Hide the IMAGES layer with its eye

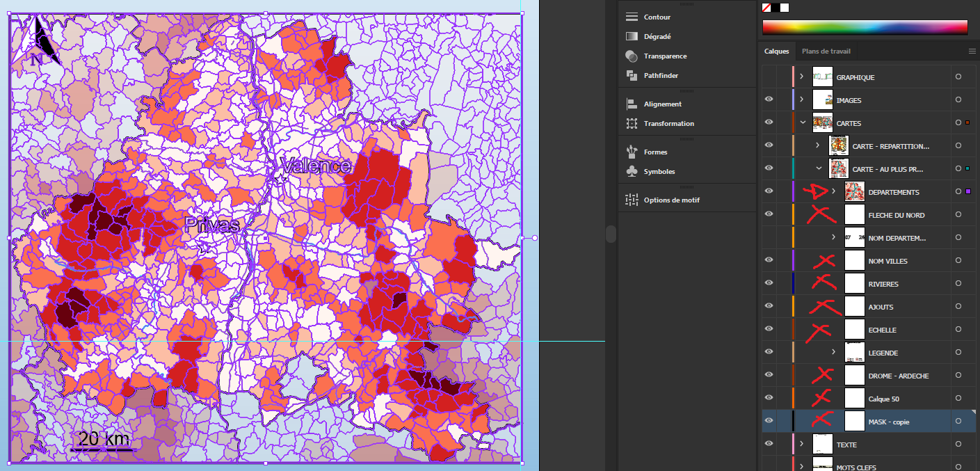pos(769,100)
